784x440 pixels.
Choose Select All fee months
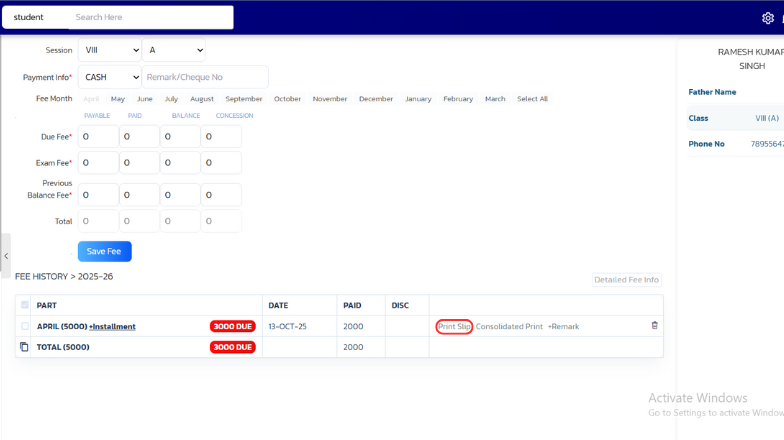[532, 99]
